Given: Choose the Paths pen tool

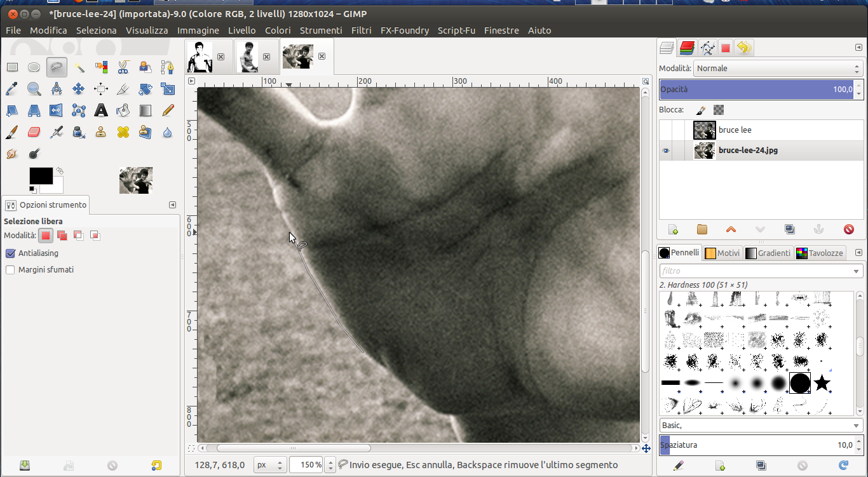Looking at the screenshot, I should click(x=168, y=67).
